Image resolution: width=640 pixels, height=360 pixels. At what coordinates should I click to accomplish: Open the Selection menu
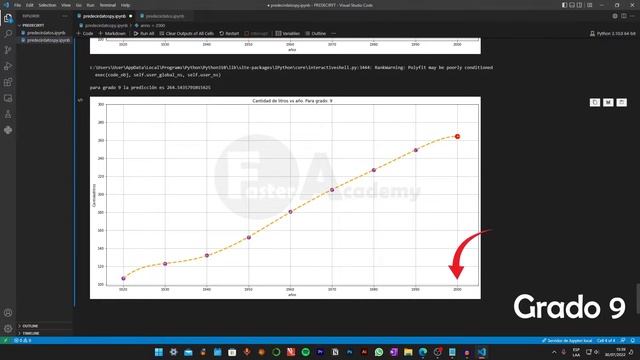47,5
